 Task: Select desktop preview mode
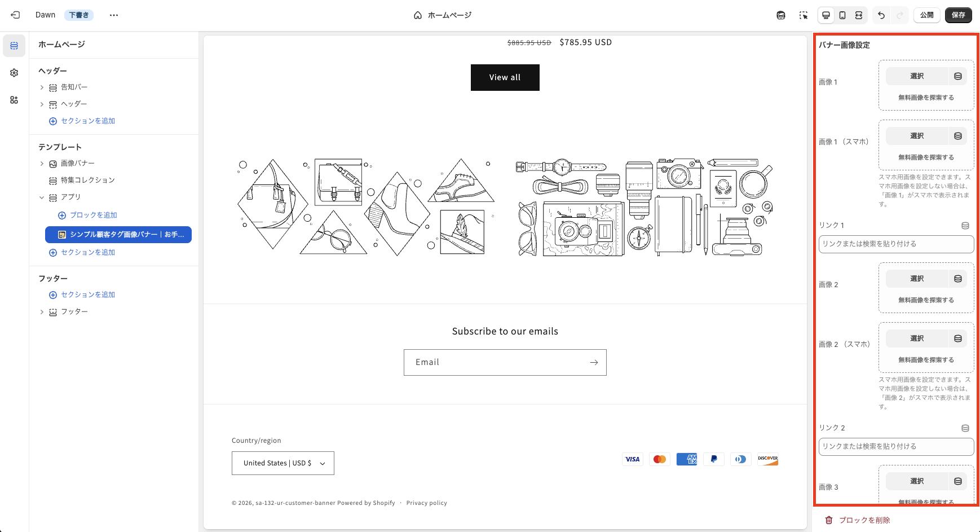[x=826, y=15]
